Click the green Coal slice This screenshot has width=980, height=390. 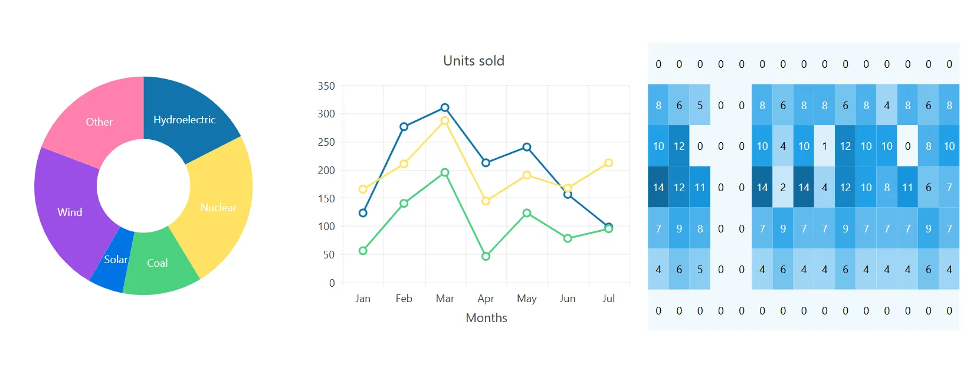[159, 261]
